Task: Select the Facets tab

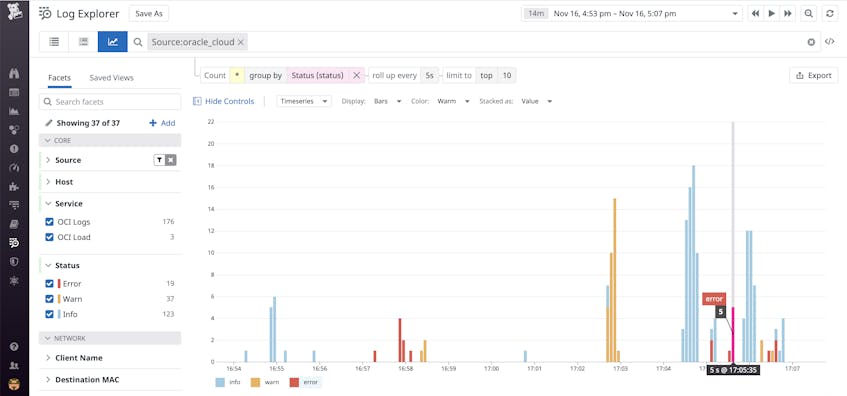Action: (x=59, y=78)
